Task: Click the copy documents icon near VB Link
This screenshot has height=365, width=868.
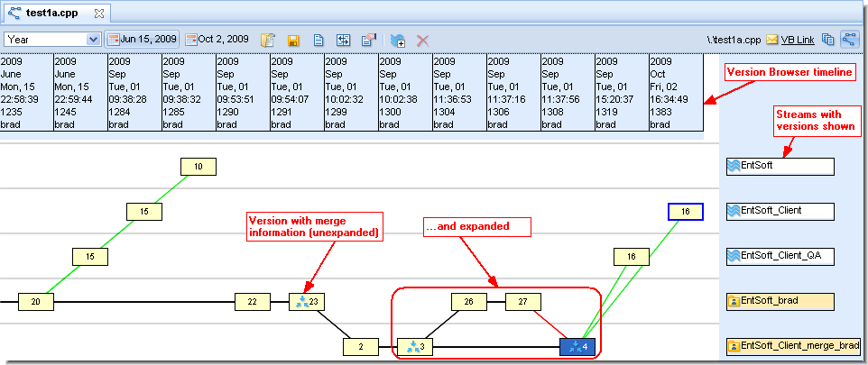Action: (828, 40)
